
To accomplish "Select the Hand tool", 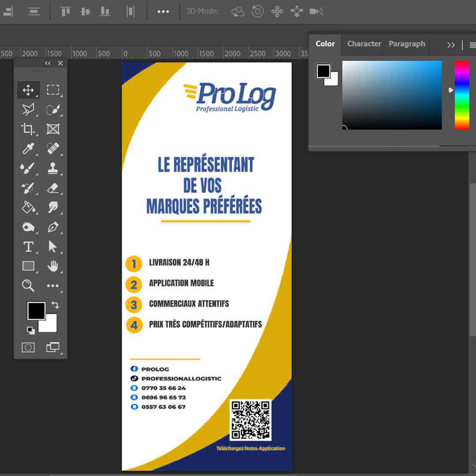I will point(53,266).
